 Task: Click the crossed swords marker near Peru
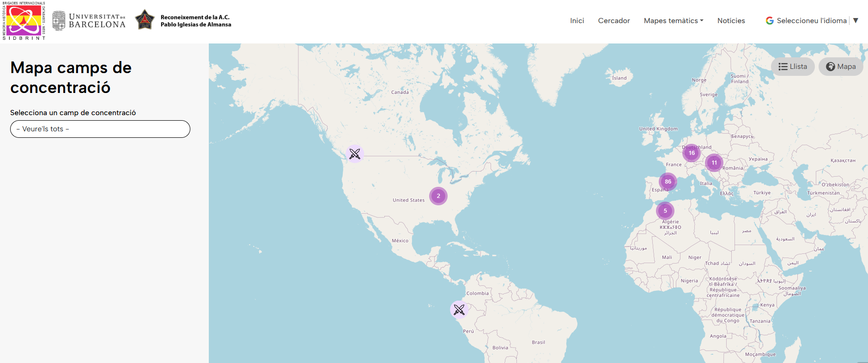click(459, 309)
